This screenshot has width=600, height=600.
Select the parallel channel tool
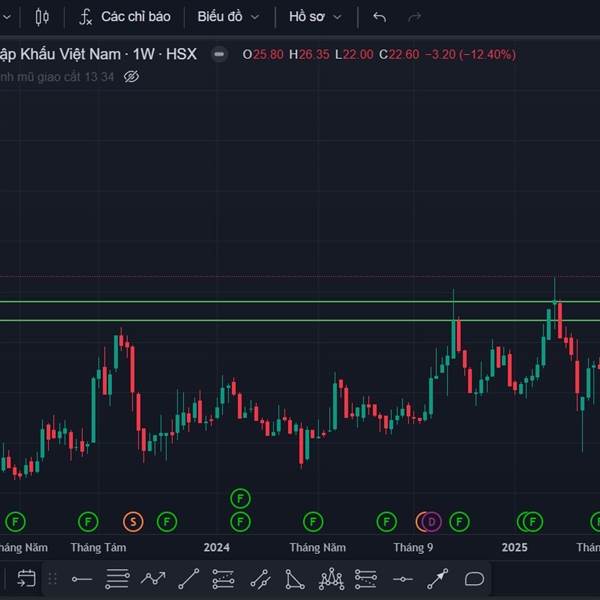[260, 579]
